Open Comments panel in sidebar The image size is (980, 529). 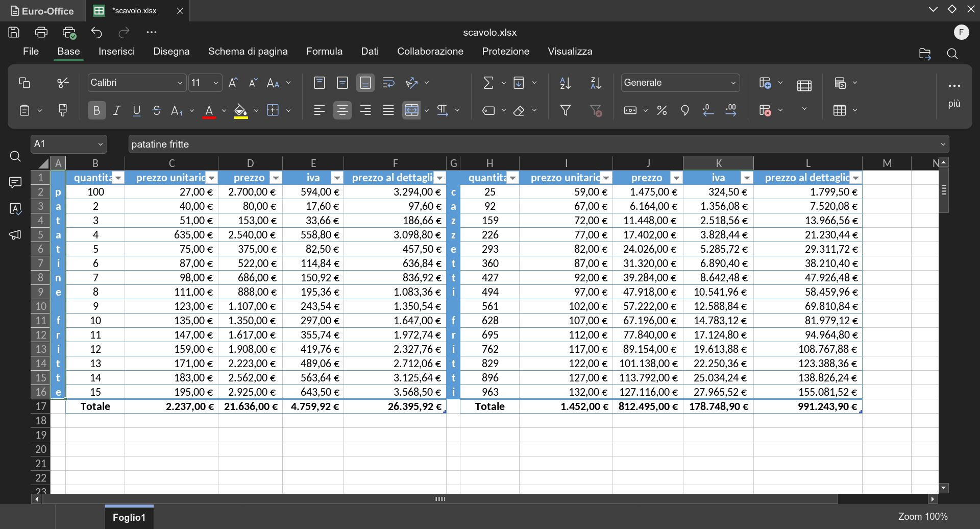[15, 182]
